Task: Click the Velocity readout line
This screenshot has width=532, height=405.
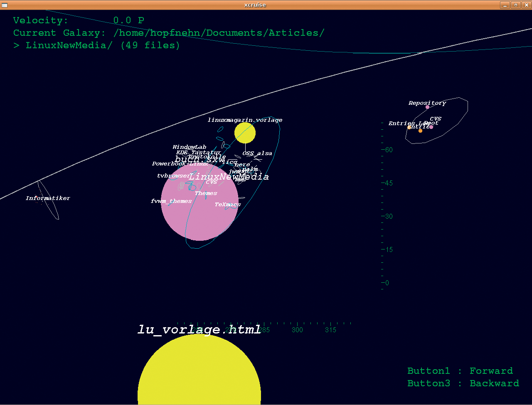Action: click(79, 20)
